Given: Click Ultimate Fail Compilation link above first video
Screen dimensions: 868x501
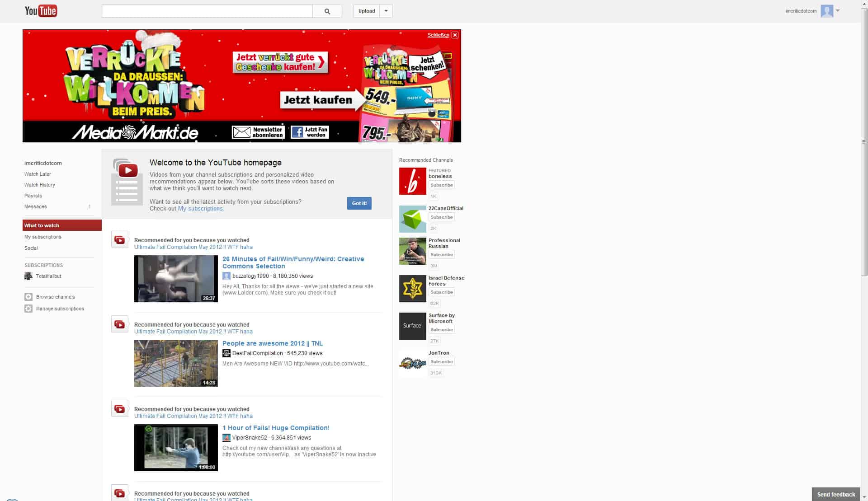Looking at the screenshot, I should pos(193,247).
